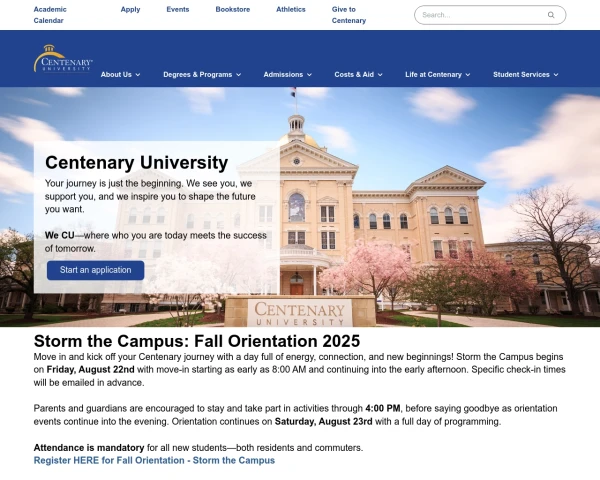Click 'Attendance is mandatory' text

[89, 448]
